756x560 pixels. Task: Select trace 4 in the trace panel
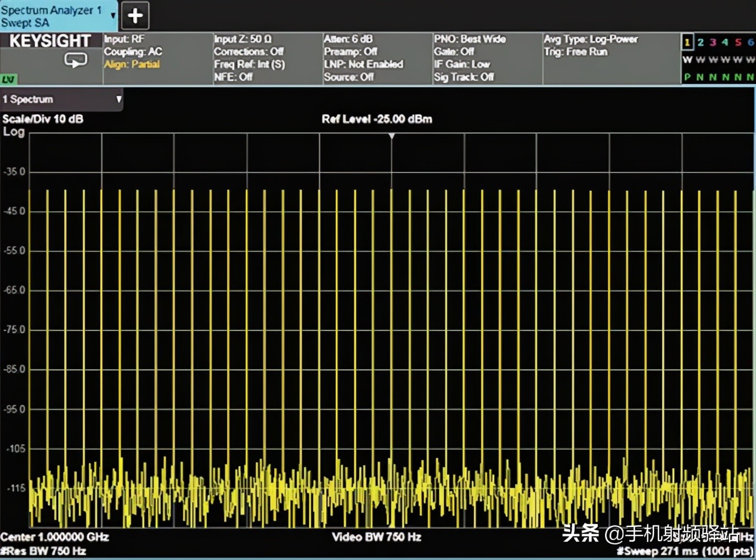click(x=725, y=42)
